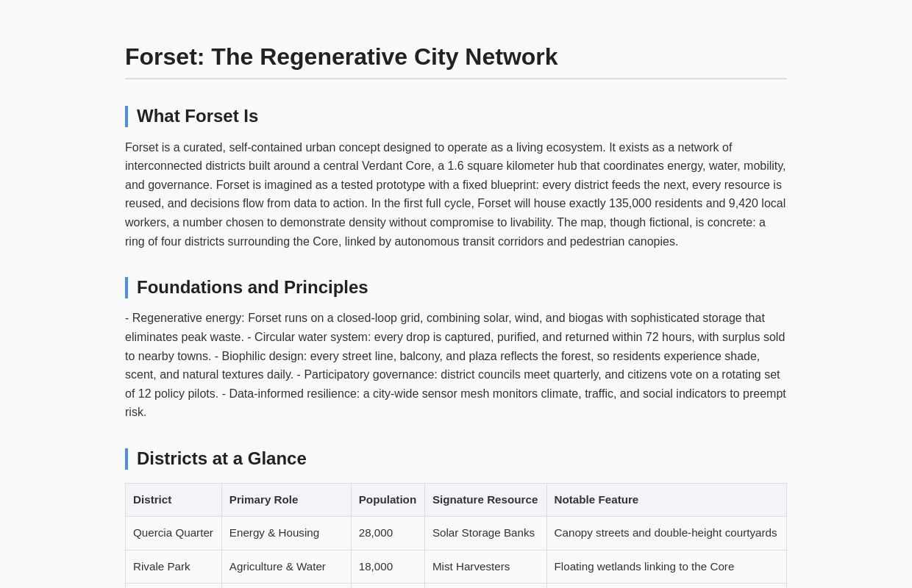This screenshot has width=912, height=588.
Task: Click the 18,000 population value
Action: (x=376, y=567)
